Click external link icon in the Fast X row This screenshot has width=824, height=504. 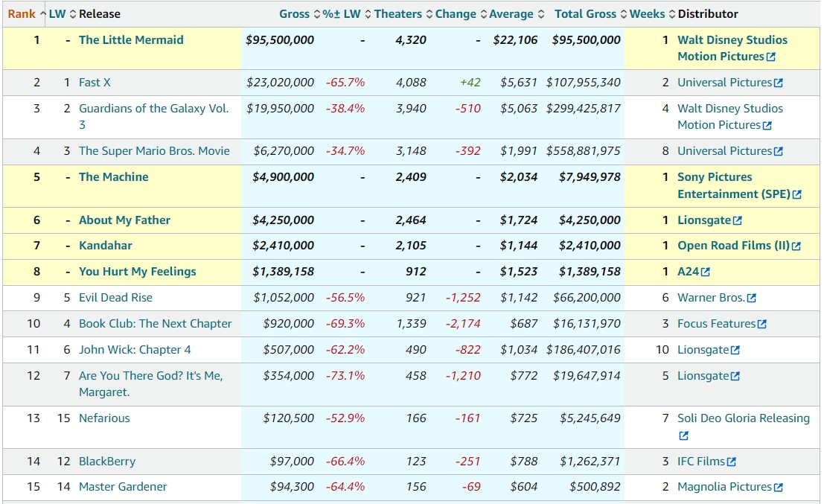(779, 83)
